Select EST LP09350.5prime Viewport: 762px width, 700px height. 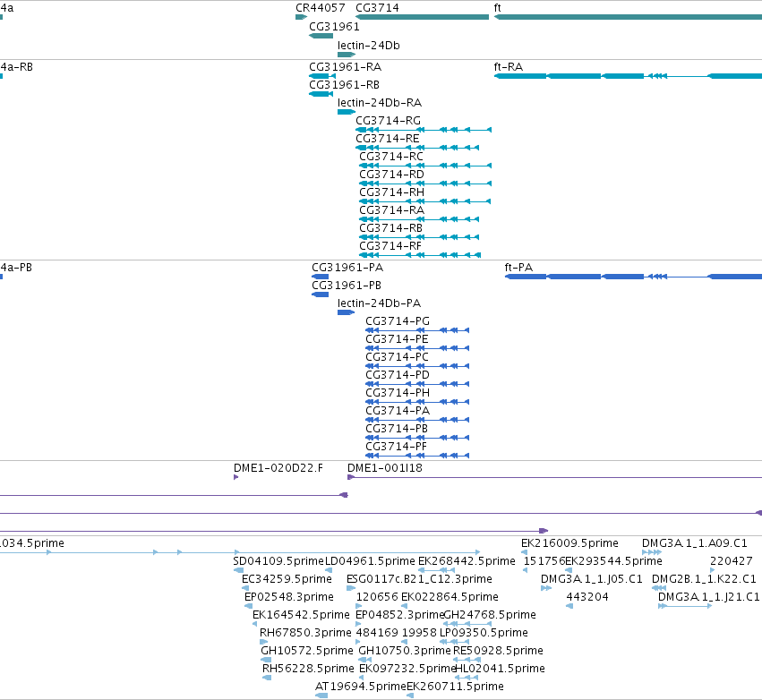454,642
